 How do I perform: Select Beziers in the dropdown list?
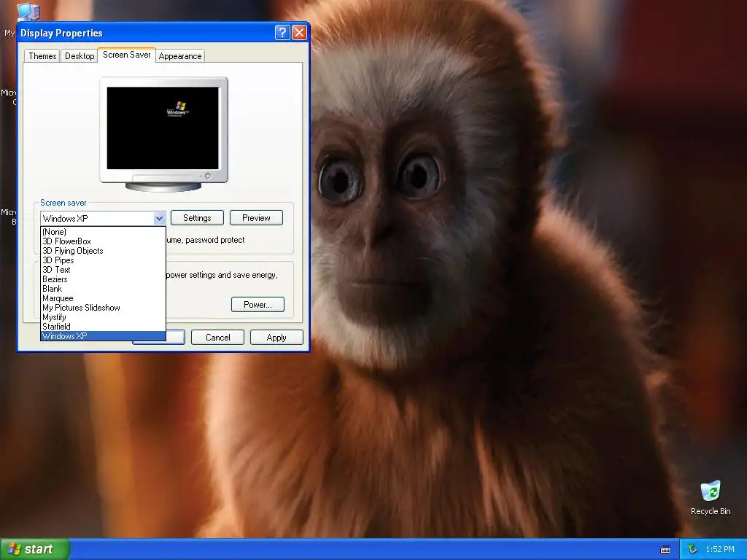coord(103,279)
